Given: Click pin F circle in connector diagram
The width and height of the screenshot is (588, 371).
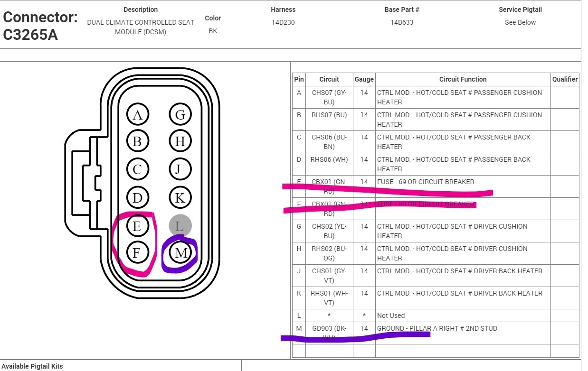Looking at the screenshot, I should [137, 252].
